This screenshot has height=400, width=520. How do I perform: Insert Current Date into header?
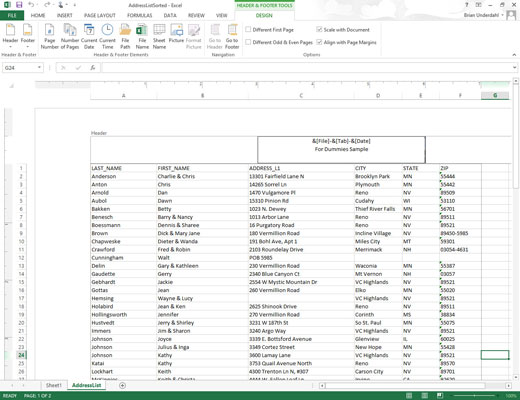[x=89, y=37]
